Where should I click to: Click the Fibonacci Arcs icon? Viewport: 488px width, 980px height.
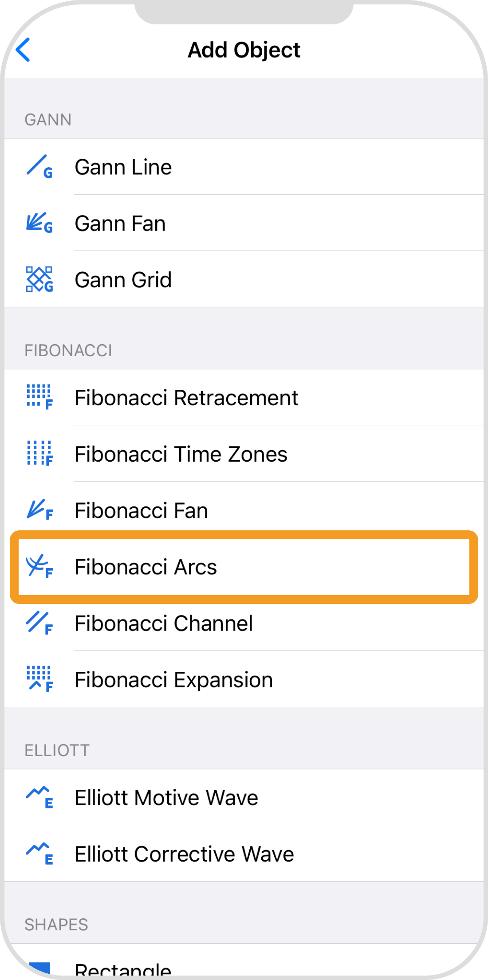click(x=39, y=566)
